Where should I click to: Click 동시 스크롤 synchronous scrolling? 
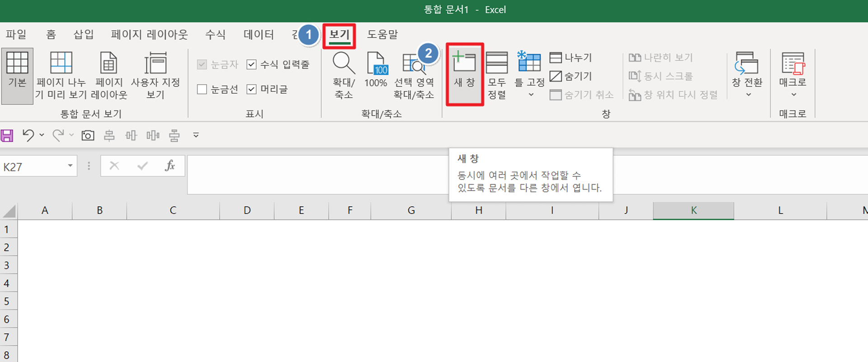click(660, 76)
